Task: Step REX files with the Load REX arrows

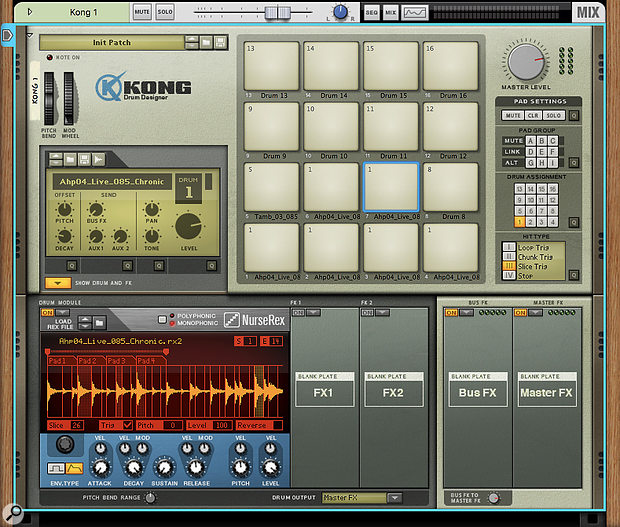Action: (85, 323)
